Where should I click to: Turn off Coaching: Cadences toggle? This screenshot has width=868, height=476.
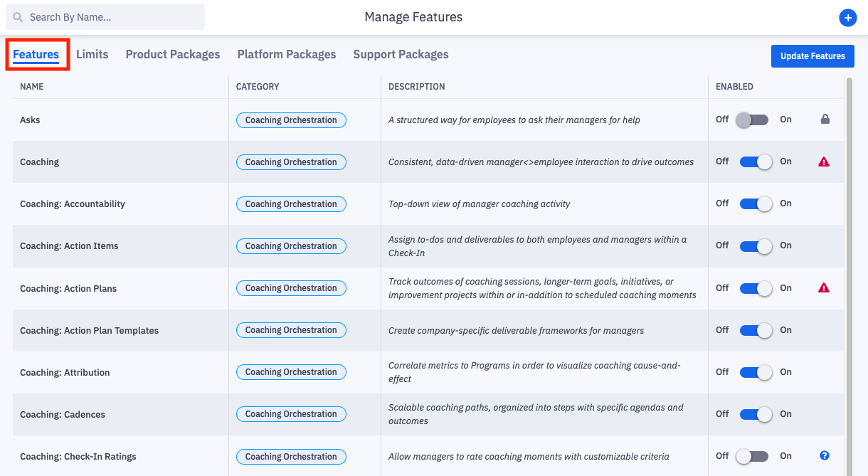tap(756, 414)
